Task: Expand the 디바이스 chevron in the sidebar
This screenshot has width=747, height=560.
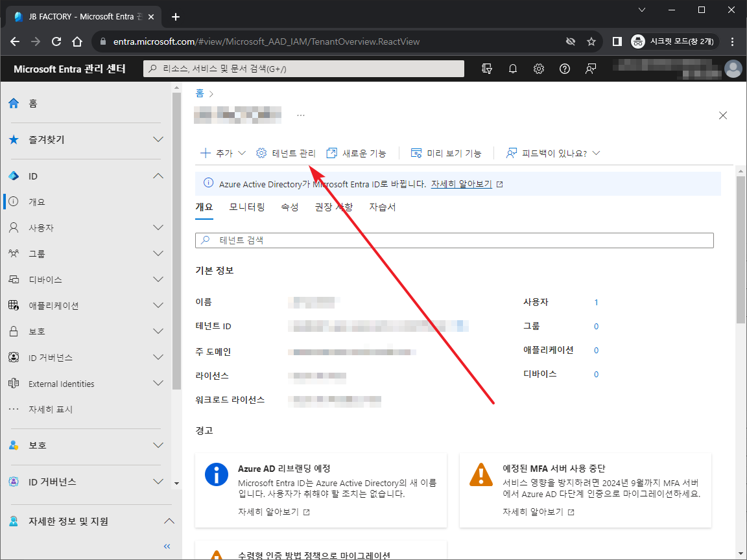Action: 158,279
